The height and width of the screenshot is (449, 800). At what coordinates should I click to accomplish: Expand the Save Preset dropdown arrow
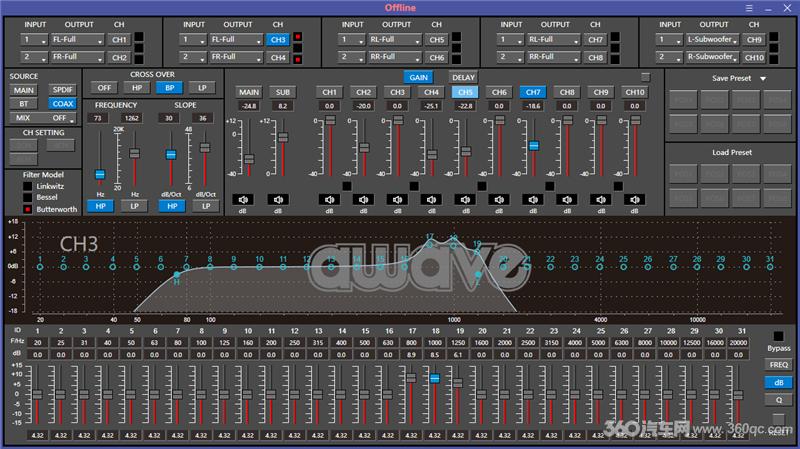point(763,79)
